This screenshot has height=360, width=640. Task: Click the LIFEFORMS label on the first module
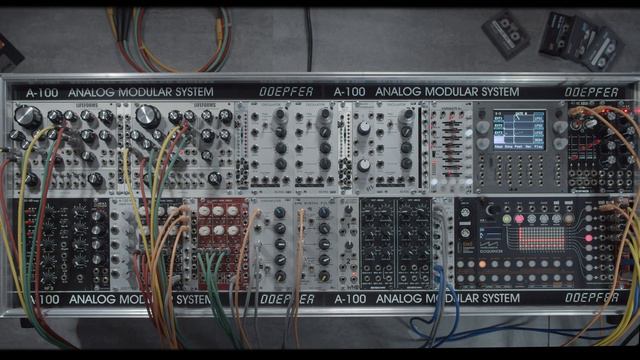(x=87, y=105)
